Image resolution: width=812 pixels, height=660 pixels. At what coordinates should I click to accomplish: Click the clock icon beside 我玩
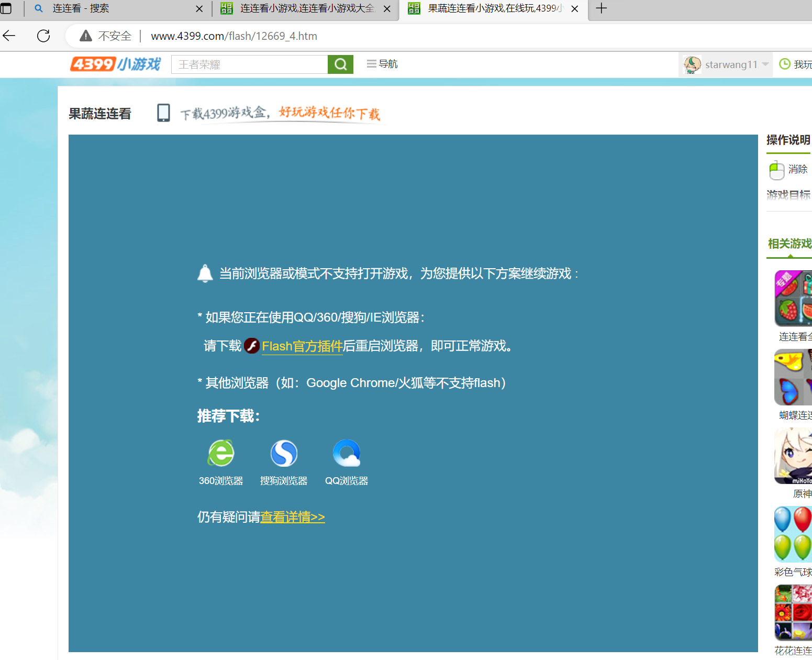point(785,64)
